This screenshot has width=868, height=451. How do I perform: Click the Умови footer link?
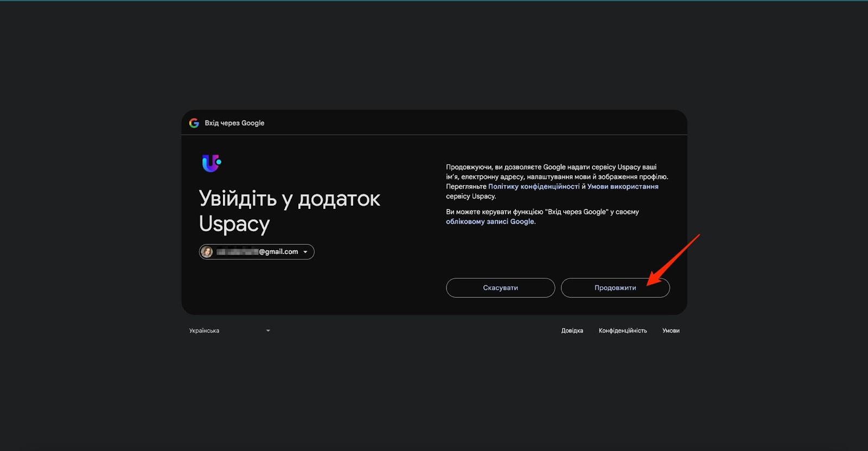point(671,331)
